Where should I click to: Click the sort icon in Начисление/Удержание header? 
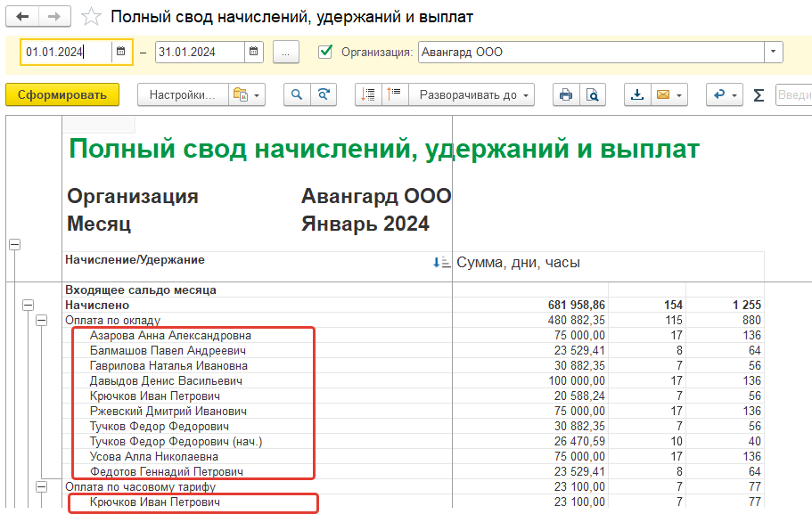coord(441,263)
